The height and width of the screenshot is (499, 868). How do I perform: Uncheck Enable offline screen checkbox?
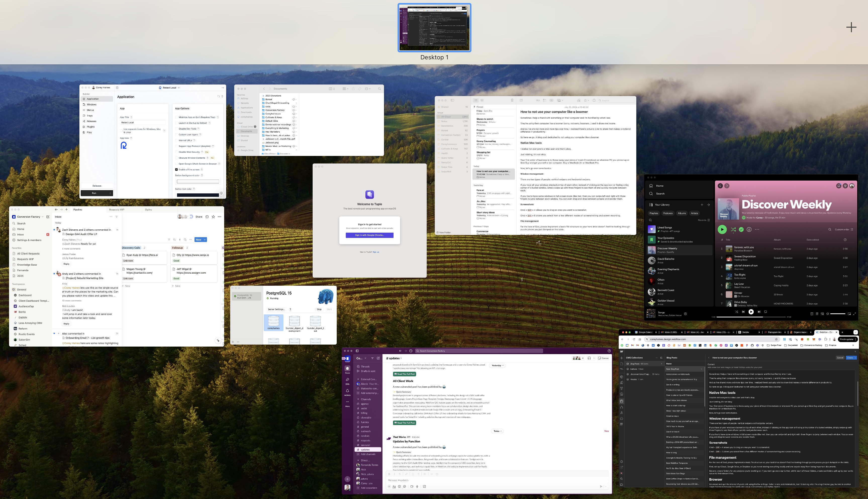tap(177, 170)
